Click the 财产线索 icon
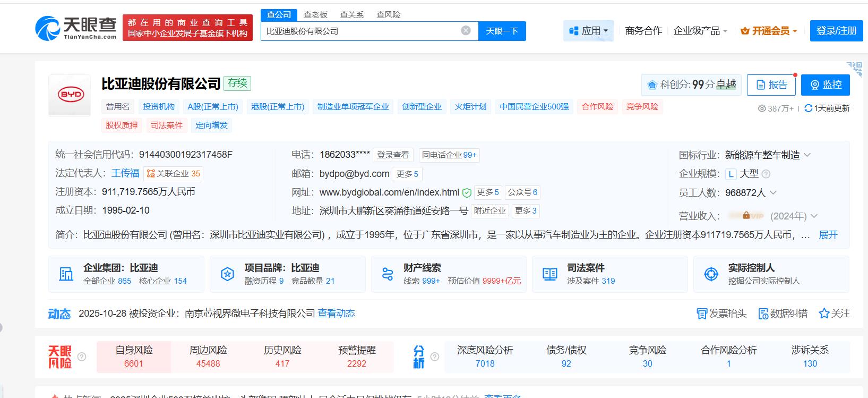 click(388, 274)
